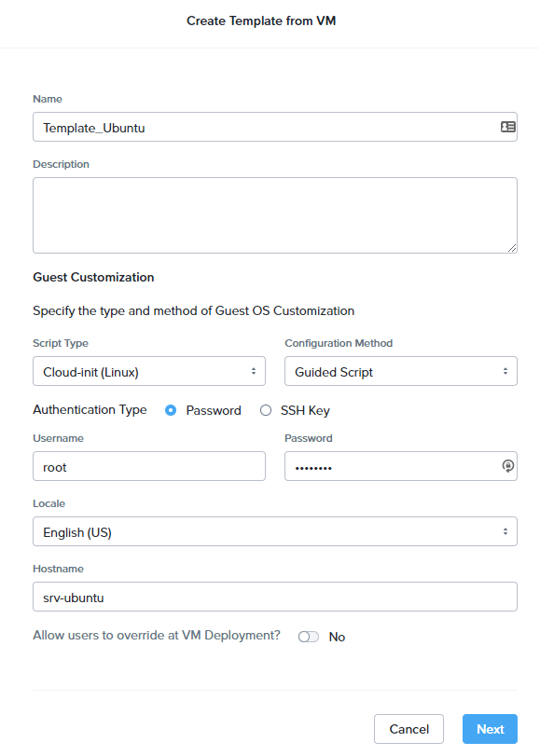Click inside the empty Description text area

tap(275, 215)
